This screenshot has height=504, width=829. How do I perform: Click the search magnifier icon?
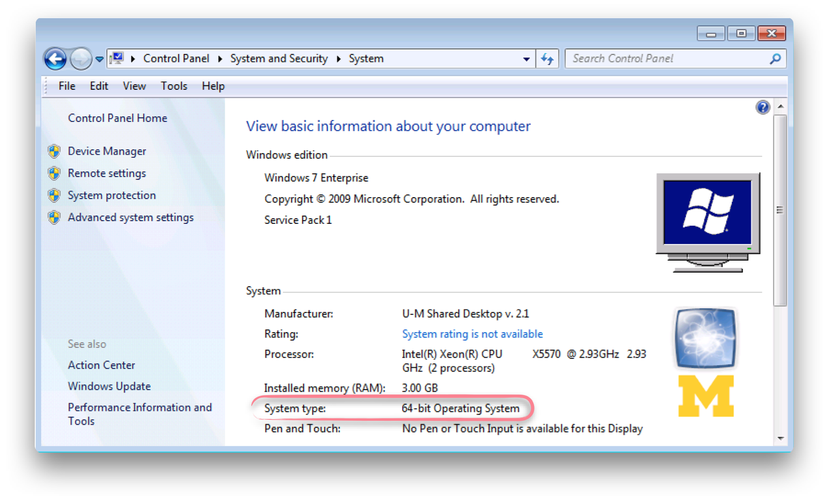[775, 59]
